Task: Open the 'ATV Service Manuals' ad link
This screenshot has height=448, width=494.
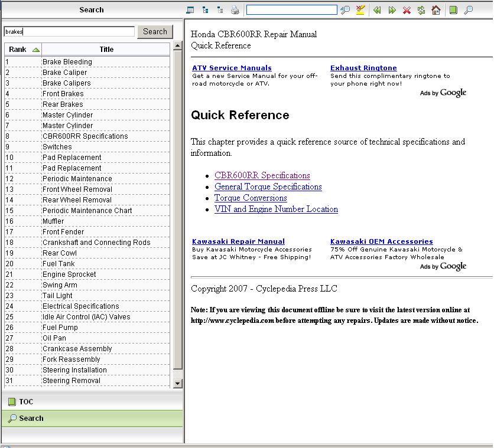Action: (232, 68)
